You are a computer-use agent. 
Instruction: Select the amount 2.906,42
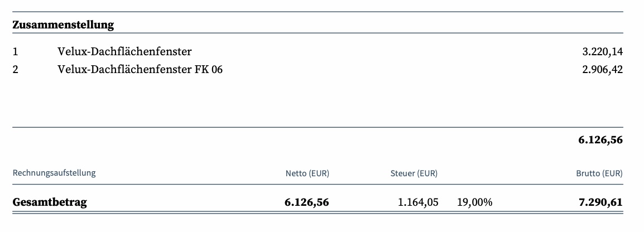pyautogui.click(x=603, y=69)
